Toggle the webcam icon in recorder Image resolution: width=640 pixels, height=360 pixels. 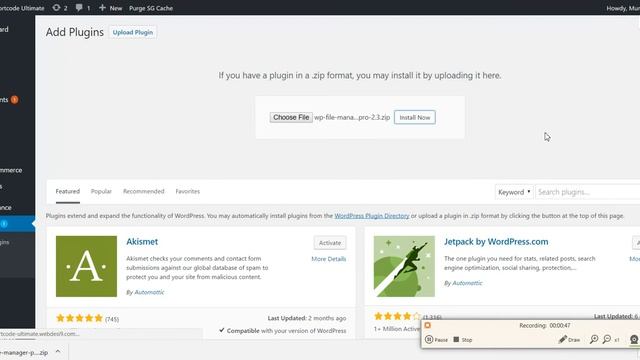634,339
